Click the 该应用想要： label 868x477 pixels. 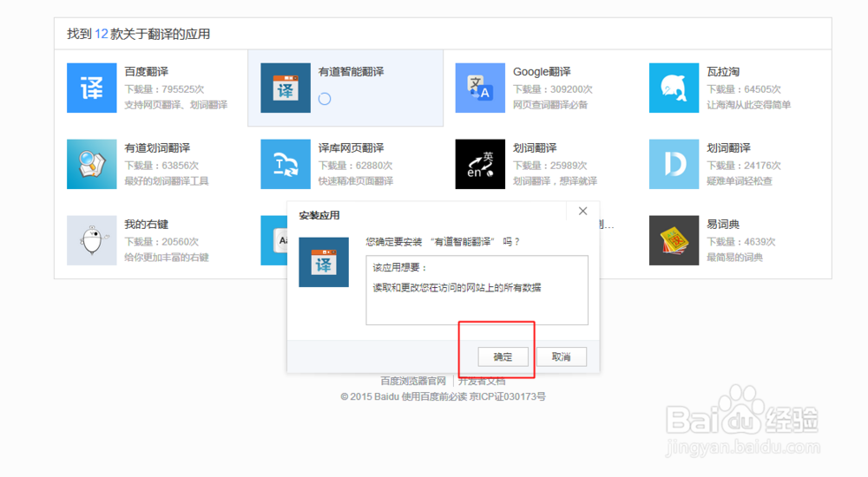tap(400, 268)
